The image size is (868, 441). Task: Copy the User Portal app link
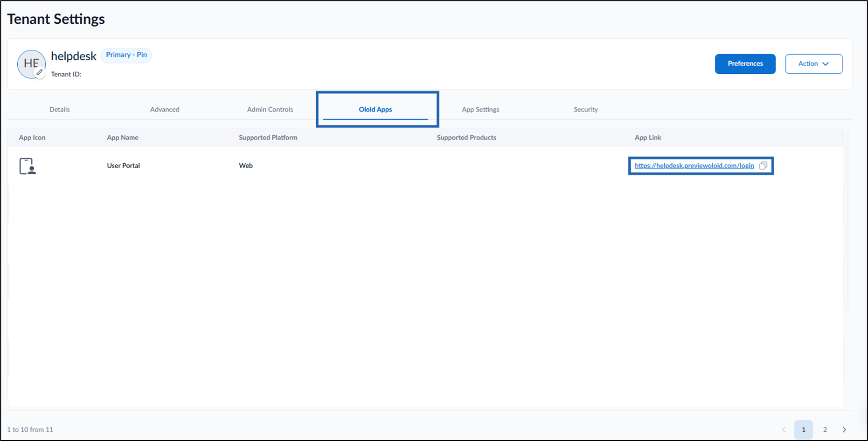point(763,166)
